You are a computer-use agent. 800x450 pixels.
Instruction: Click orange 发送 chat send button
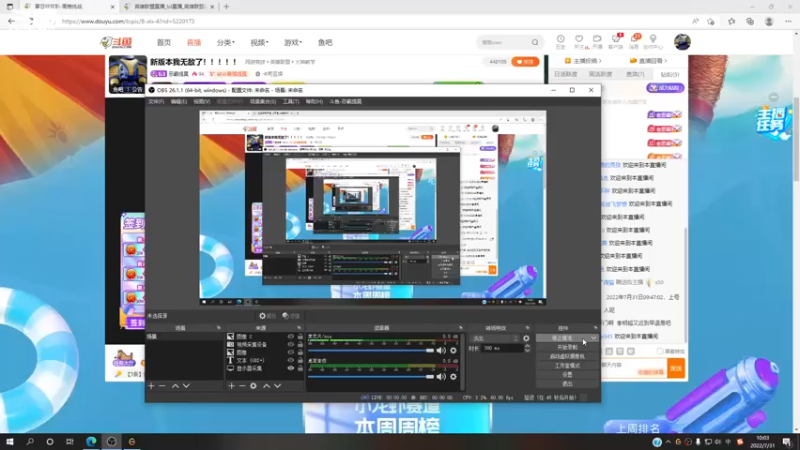click(x=676, y=368)
